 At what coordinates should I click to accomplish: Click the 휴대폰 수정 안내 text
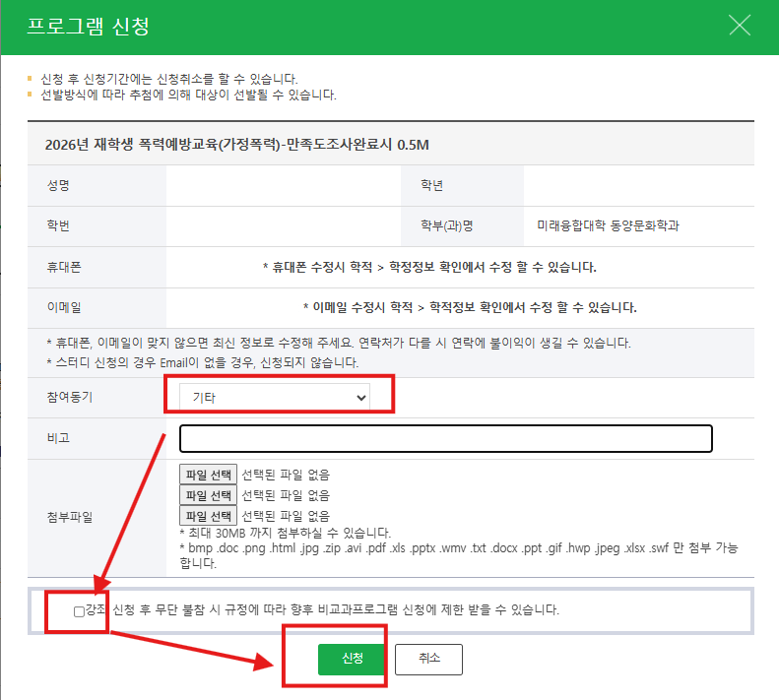coord(429,267)
